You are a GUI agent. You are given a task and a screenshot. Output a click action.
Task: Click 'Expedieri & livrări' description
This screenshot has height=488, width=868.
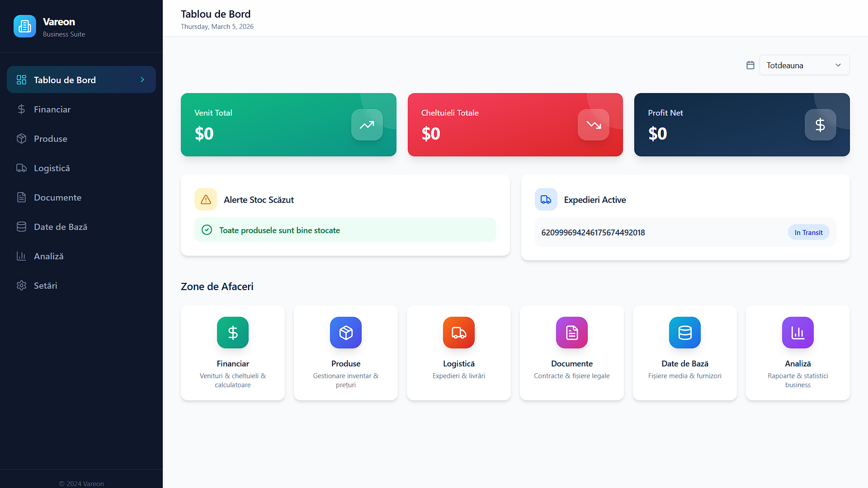coord(459,376)
